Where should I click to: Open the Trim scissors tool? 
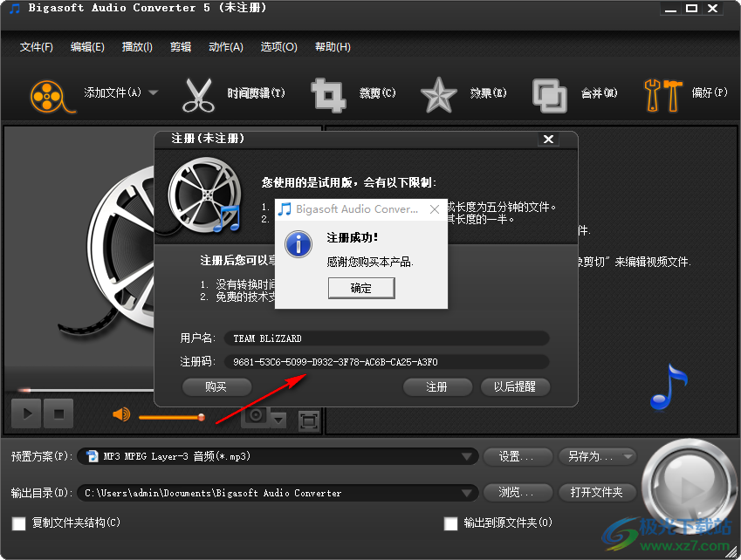(x=198, y=95)
